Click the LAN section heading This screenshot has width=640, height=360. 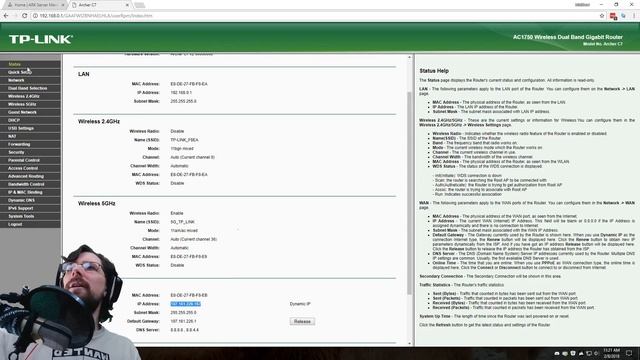[84, 74]
